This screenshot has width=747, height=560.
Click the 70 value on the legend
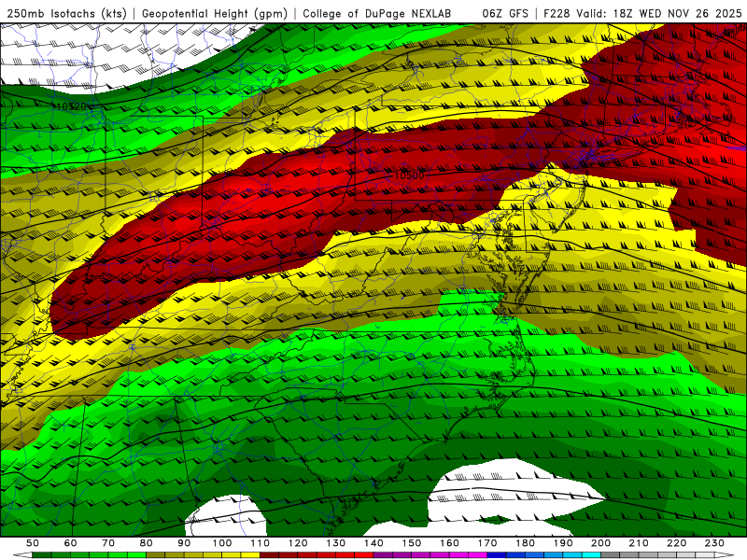[x=108, y=543]
